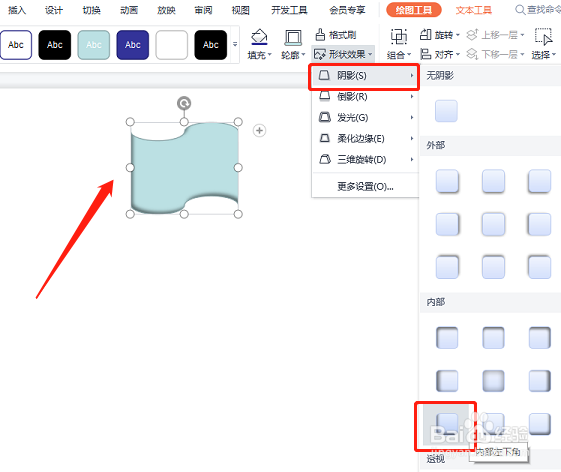Select the no-shadow preset under 无阴影

446,111
